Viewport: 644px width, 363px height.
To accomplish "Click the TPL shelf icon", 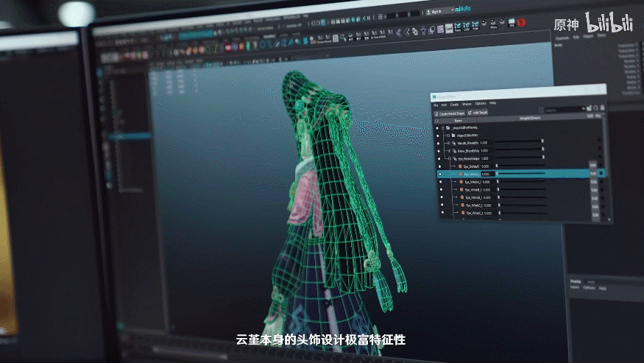I will pos(512,22).
